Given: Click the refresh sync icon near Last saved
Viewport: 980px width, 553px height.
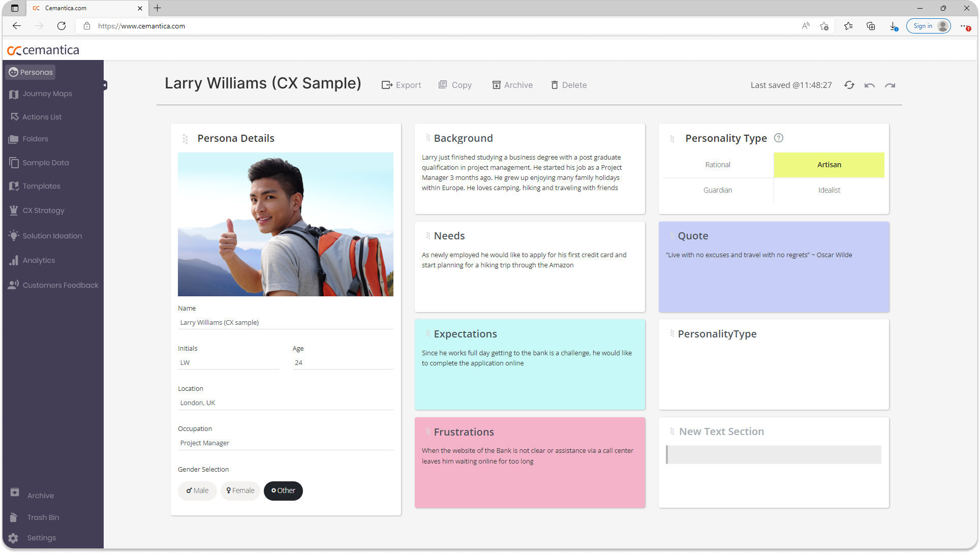Looking at the screenshot, I should pos(849,85).
